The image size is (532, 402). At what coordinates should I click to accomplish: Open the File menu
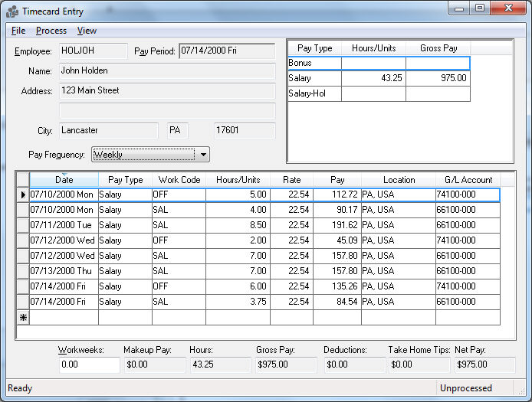(18, 31)
